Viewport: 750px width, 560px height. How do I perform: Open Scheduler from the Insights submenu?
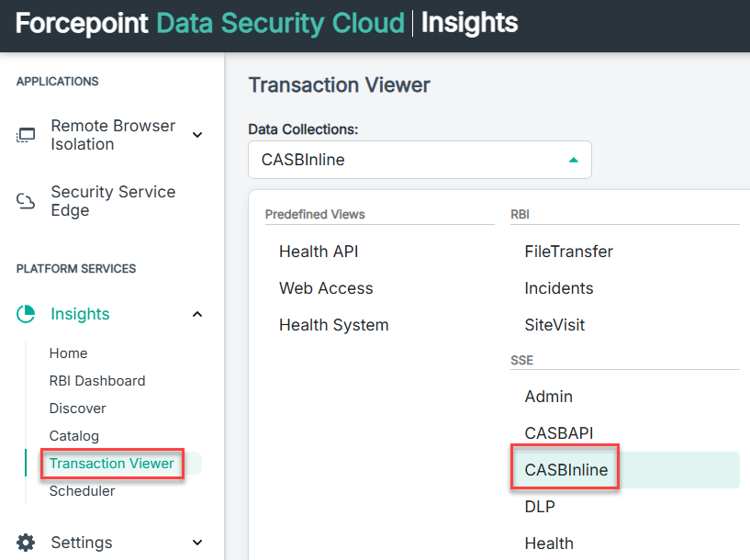pyautogui.click(x=83, y=491)
